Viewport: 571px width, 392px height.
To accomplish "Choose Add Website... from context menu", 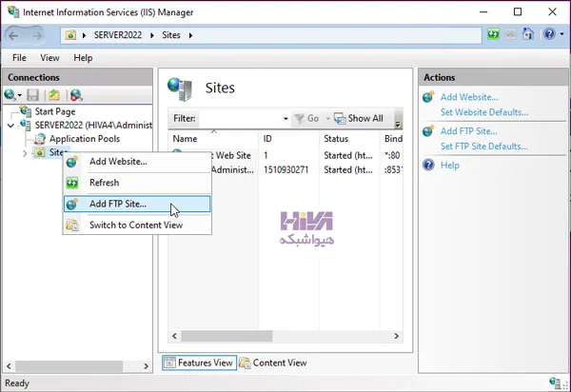I will (137, 162).
